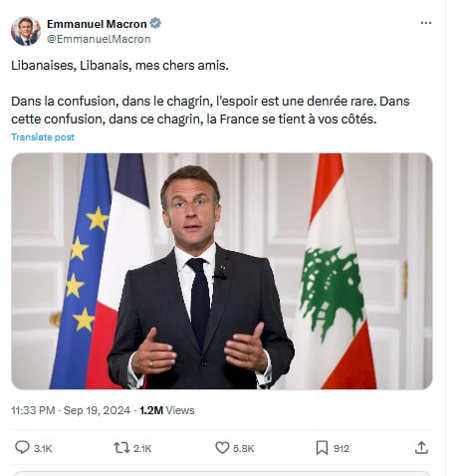Click the blue verified badge
This screenshot has height=476, width=466.
(x=155, y=24)
